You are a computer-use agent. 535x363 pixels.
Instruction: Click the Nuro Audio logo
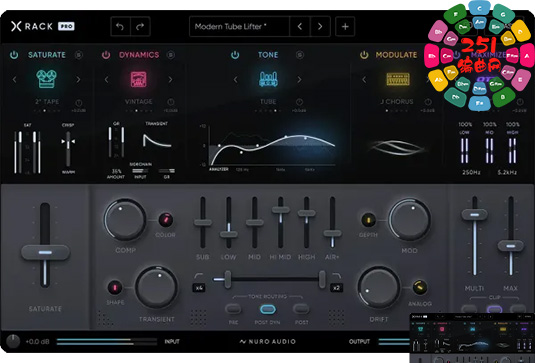pyautogui.click(x=268, y=342)
